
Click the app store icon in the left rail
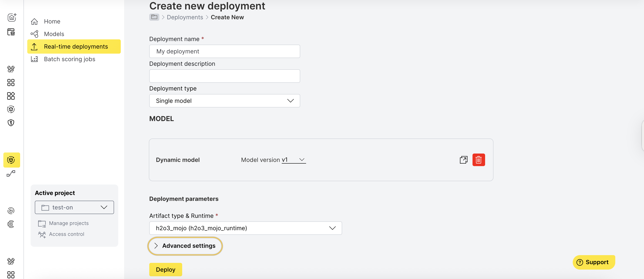pos(11,32)
